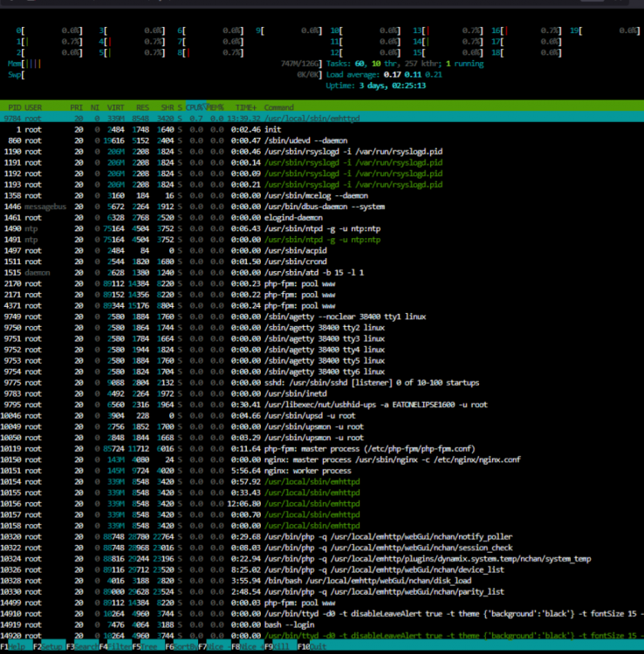Screen dimensions: 644x654
Task: Select the highlighted PID 9784 emhttpd row
Action: 322,119
